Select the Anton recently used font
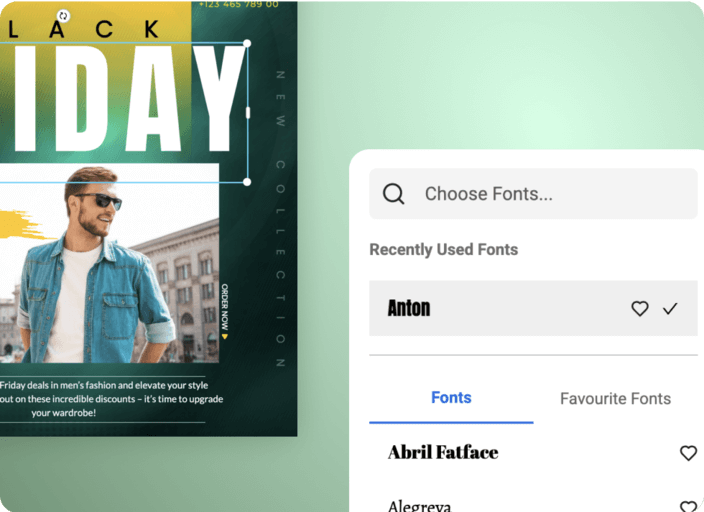This screenshot has height=512, width=704. tap(533, 308)
